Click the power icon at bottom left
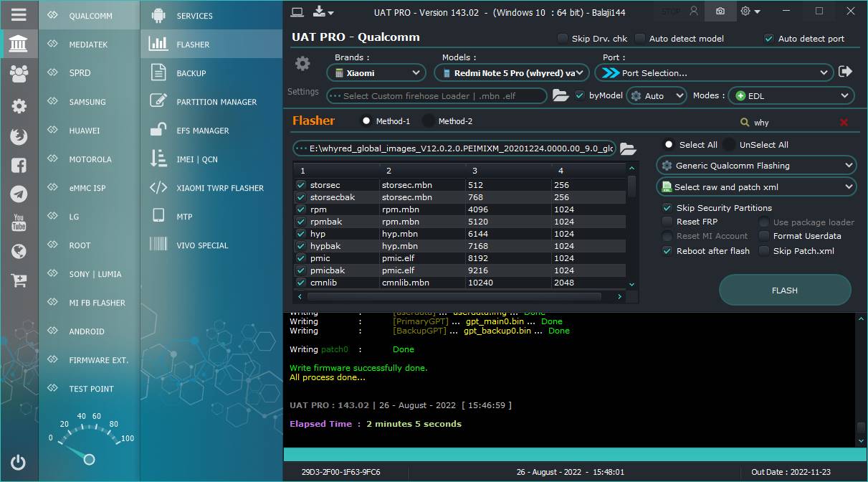Screen dimensions: 868x482 click(19, 463)
